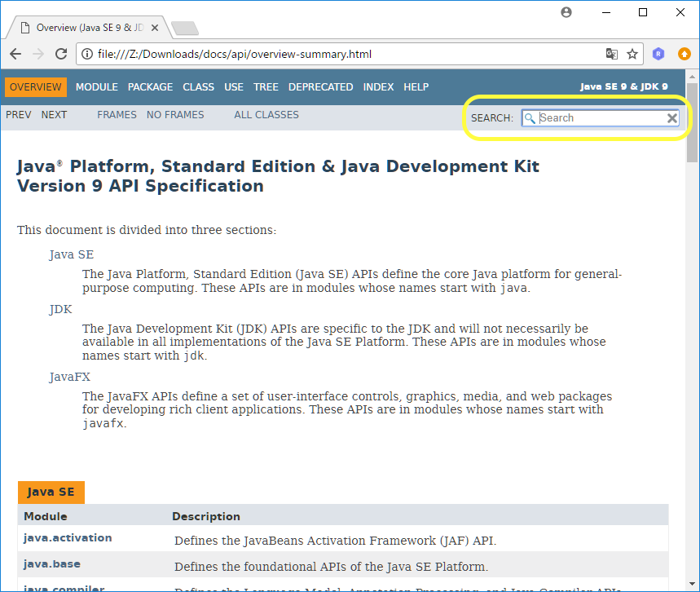700x592 pixels.
Task: Close the Overview browser tab
Action: (155, 28)
